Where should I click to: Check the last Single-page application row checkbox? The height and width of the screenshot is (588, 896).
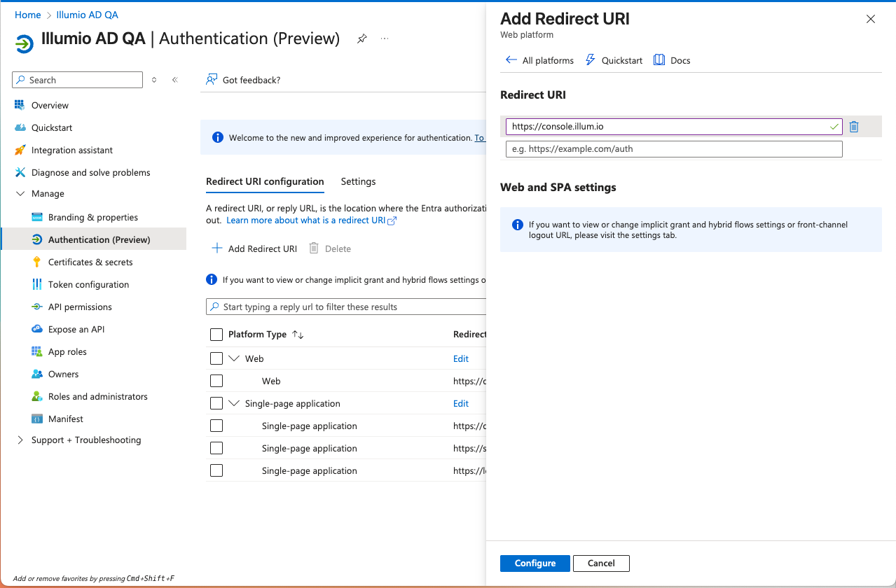click(x=216, y=470)
